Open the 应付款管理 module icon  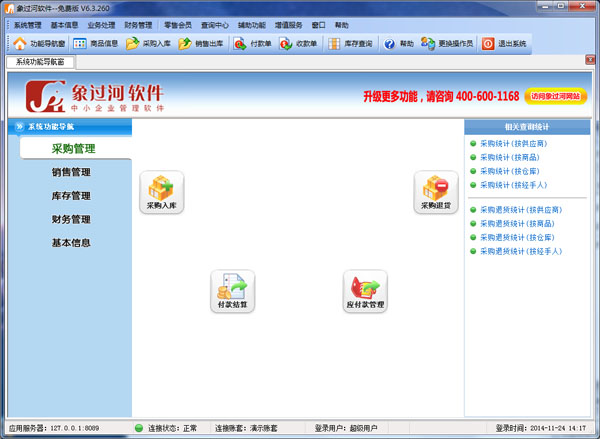365,291
